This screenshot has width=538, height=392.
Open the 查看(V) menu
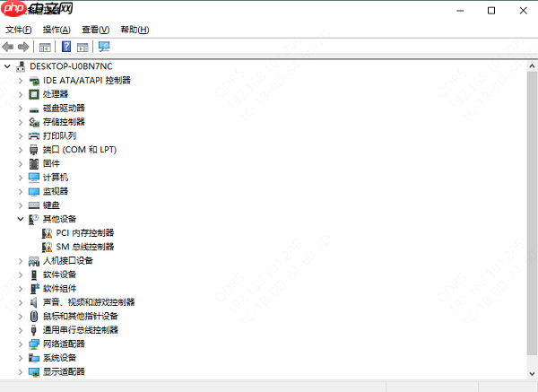click(x=95, y=30)
